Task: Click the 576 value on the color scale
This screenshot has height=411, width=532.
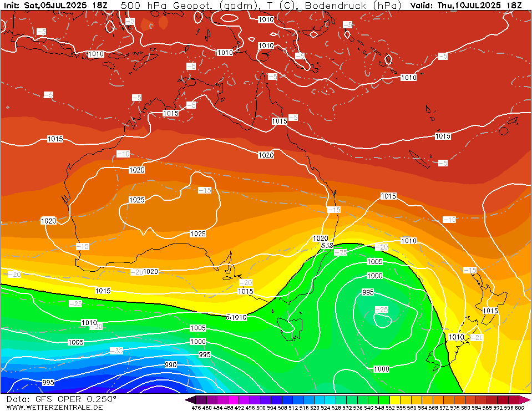Action: pos(455,408)
